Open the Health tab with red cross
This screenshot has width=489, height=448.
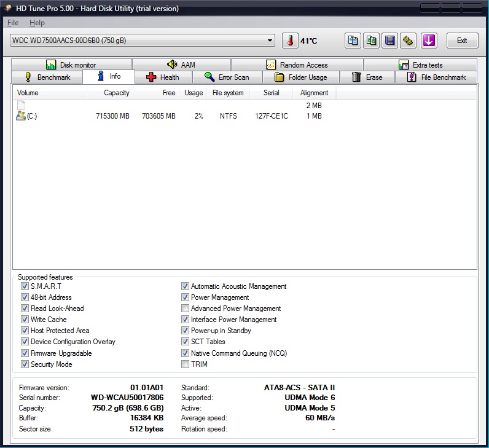pyautogui.click(x=163, y=77)
